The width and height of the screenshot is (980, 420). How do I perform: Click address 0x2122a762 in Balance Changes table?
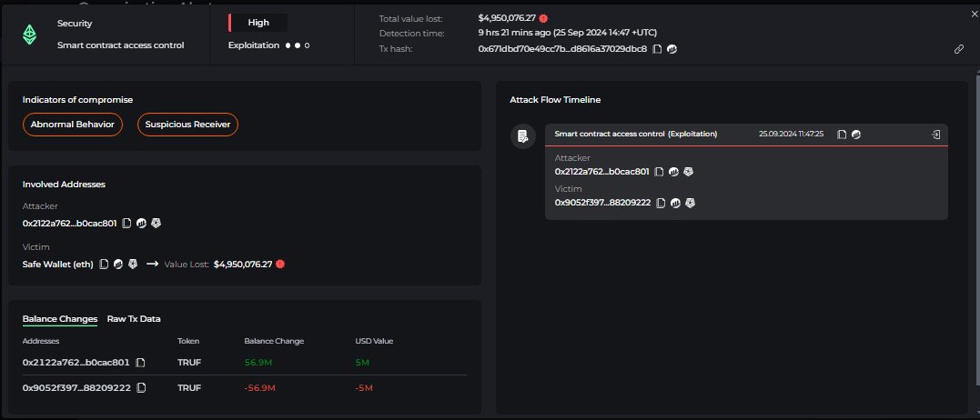pyautogui.click(x=76, y=363)
